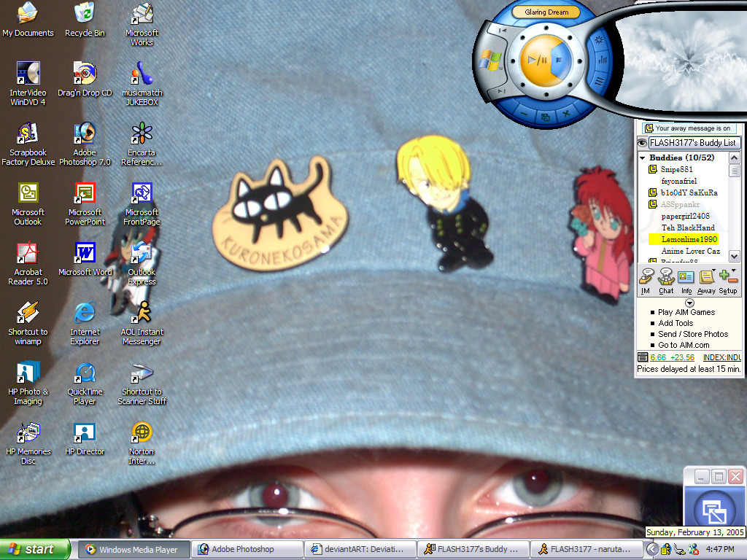This screenshot has width=747, height=560.
Task: Skip to the next track in media player
Action: pyautogui.click(x=500, y=91)
